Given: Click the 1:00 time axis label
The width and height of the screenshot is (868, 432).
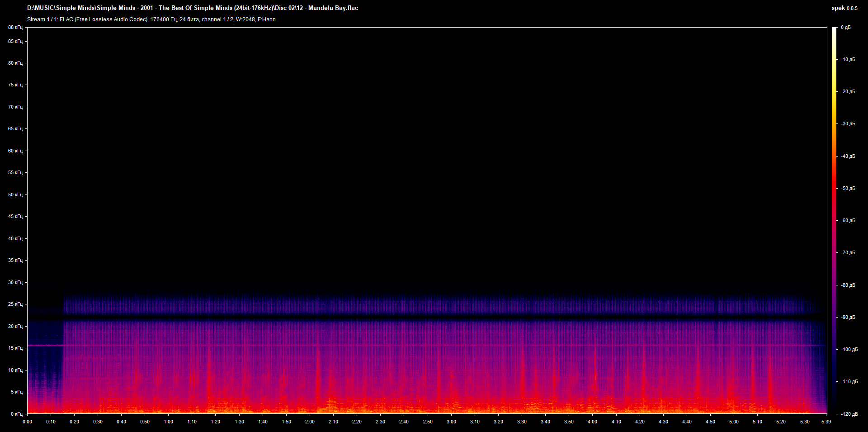Looking at the screenshot, I should (168, 422).
